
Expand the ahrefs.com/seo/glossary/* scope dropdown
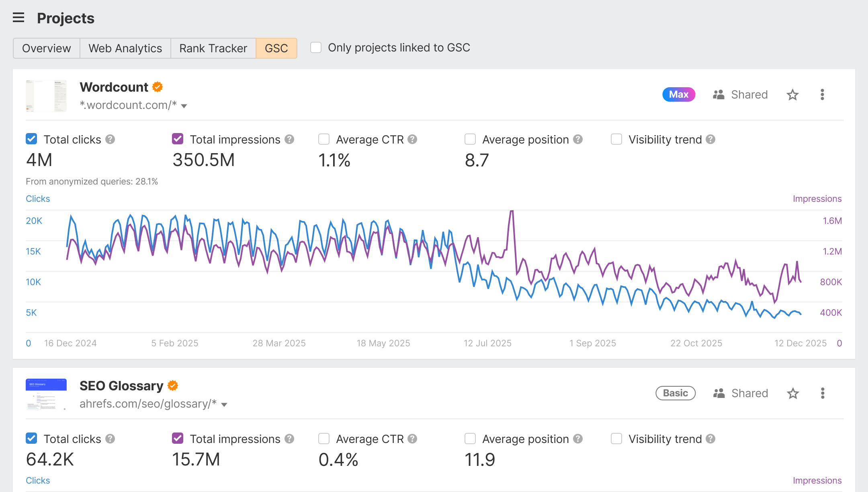click(x=224, y=405)
